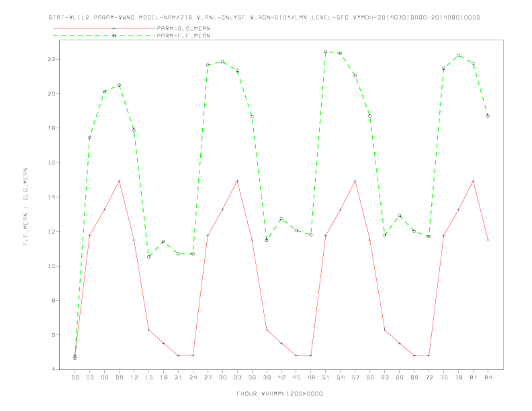Click x-axis tick label 15
Screen dimensions: 532x411
pyautogui.click(x=148, y=377)
